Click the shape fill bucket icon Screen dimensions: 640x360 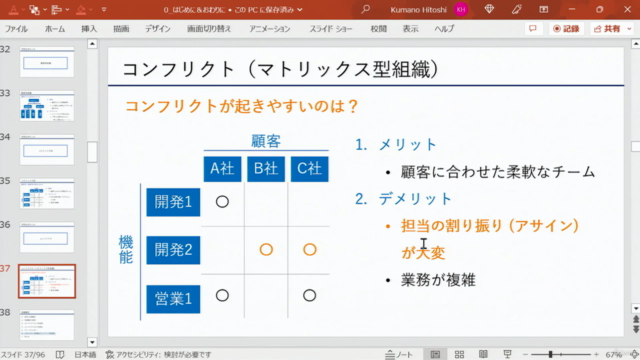pyautogui.click(x=81, y=9)
